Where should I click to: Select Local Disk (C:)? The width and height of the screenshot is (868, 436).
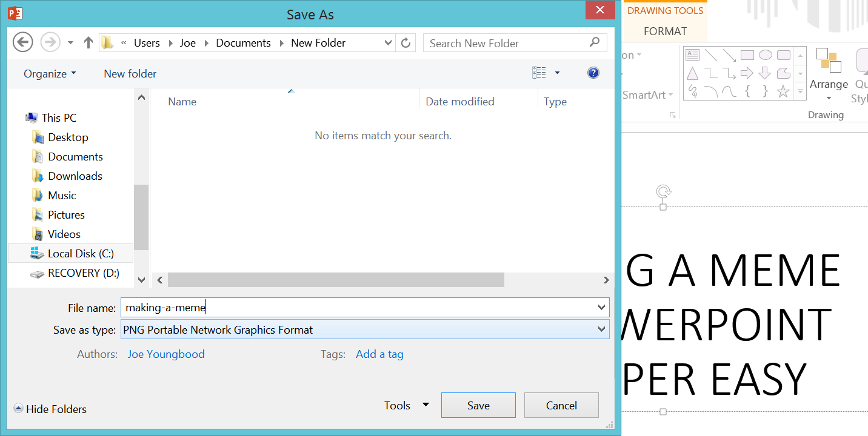point(71,254)
